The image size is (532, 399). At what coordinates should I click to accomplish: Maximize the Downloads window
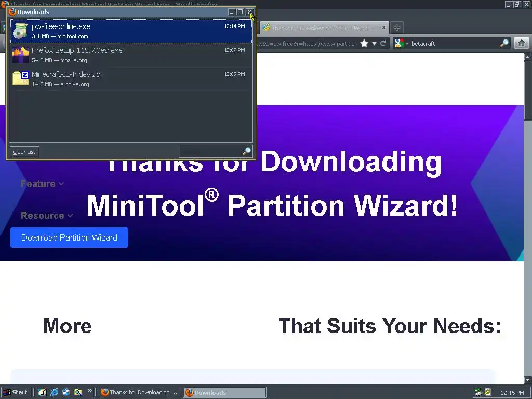pos(240,12)
